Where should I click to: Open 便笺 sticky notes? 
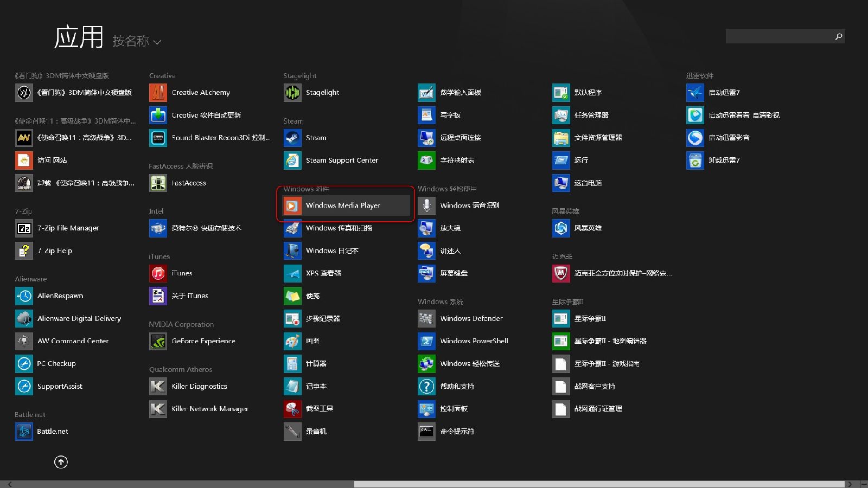tap(302, 296)
